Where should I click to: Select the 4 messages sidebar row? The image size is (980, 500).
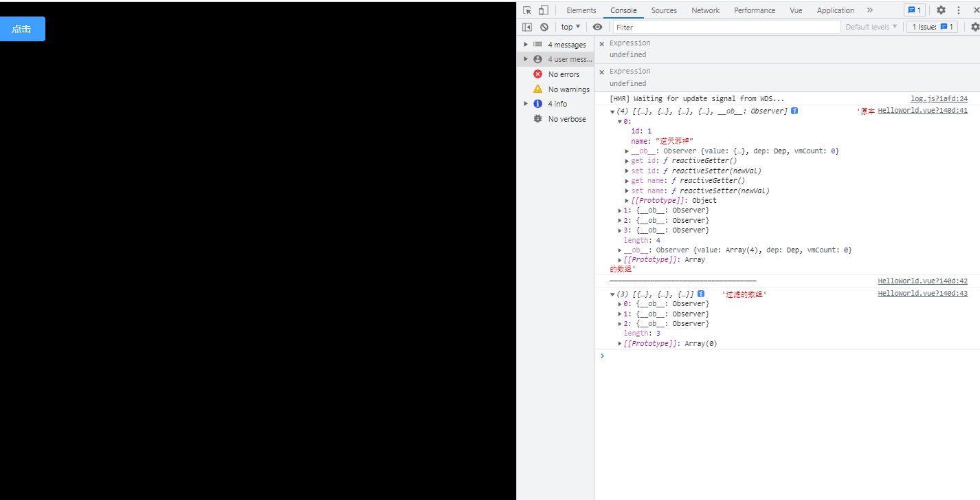click(x=556, y=45)
